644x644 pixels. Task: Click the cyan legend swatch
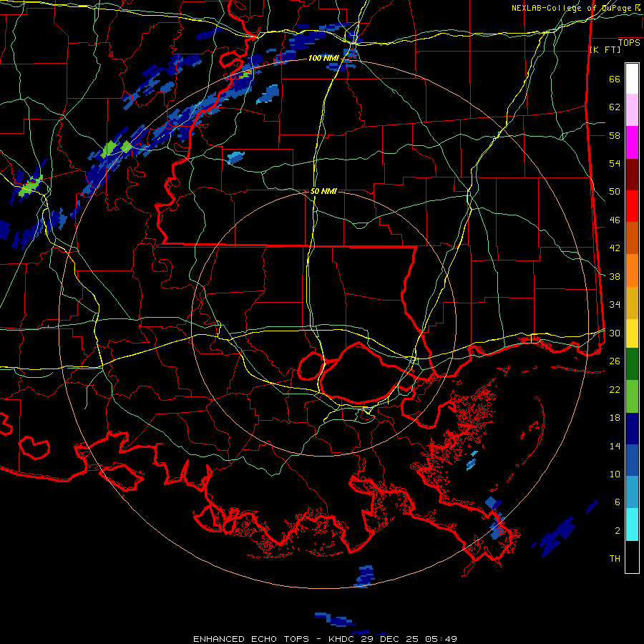(x=632, y=525)
